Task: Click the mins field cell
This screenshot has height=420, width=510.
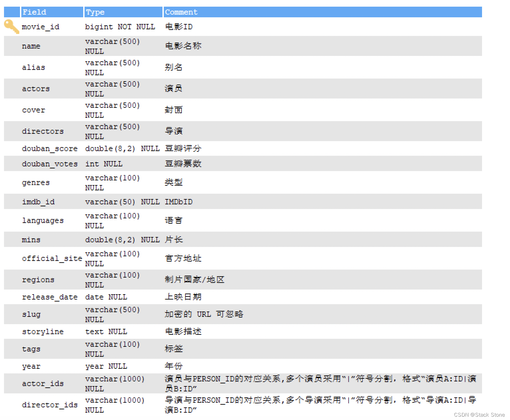Action: 31,240
